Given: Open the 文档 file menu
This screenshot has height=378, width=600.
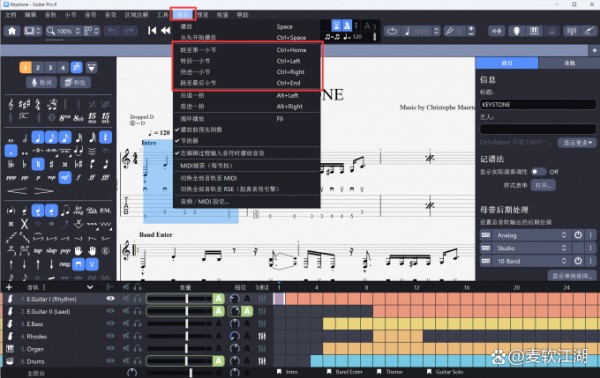Looking at the screenshot, I should click(11, 15).
